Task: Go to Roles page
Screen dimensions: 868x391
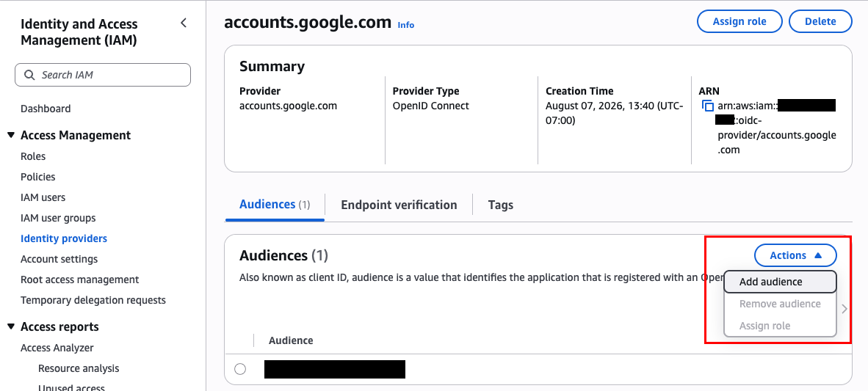Action: tap(32, 156)
